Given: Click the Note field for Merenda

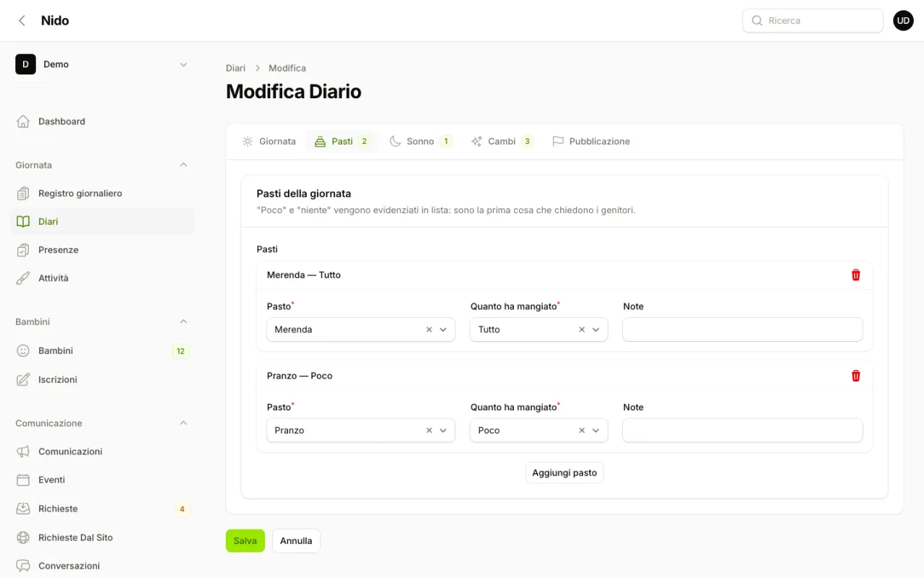Looking at the screenshot, I should (743, 329).
